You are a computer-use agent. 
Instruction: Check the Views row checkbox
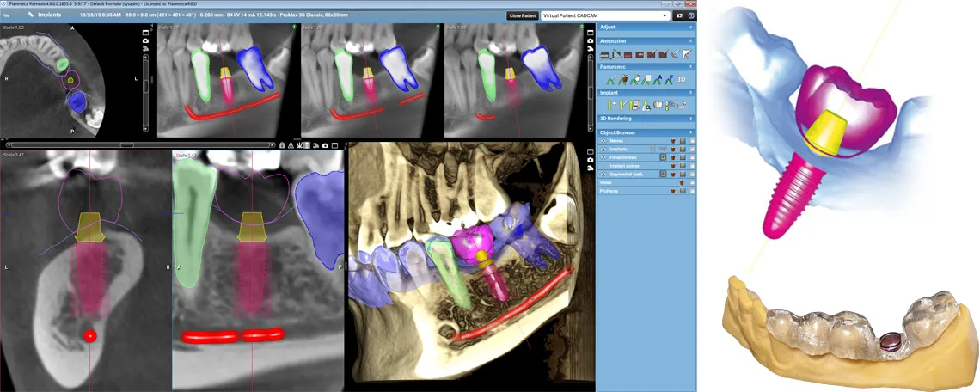(693, 182)
